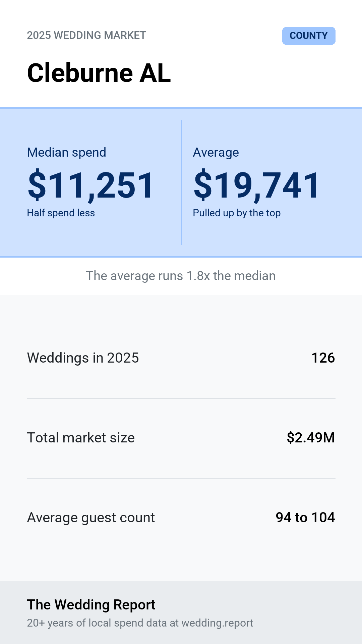Open The Wedding Report footer title
The height and width of the screenshot is (644, 362).
91,605
